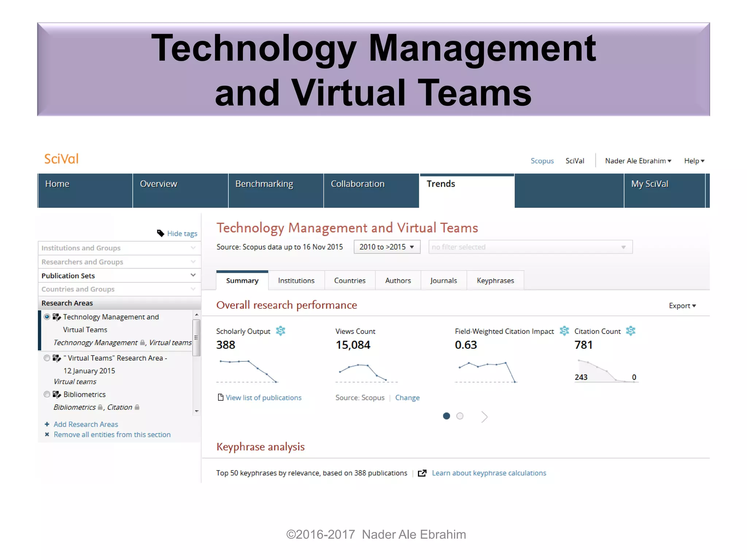Click the SciVal orange logo

coord(61,159)
